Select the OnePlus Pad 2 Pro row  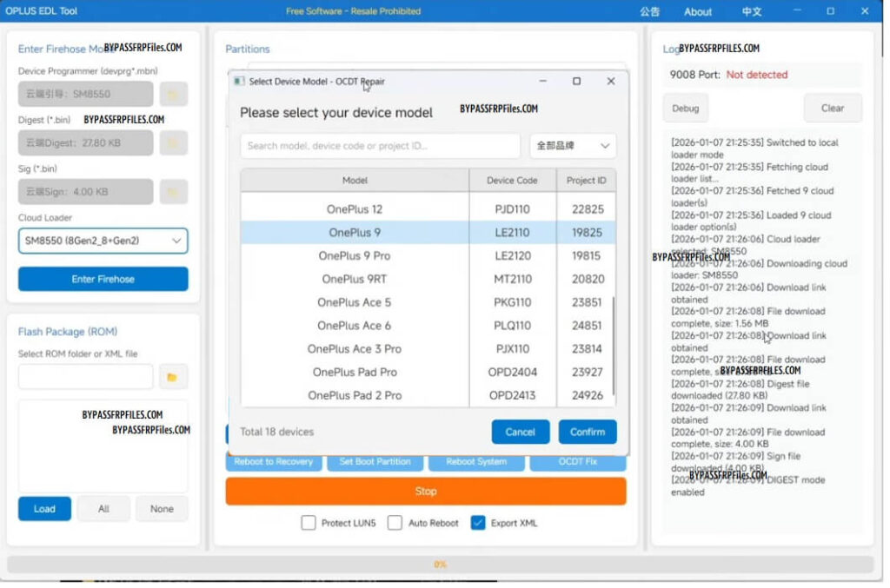tap(428, 395)
